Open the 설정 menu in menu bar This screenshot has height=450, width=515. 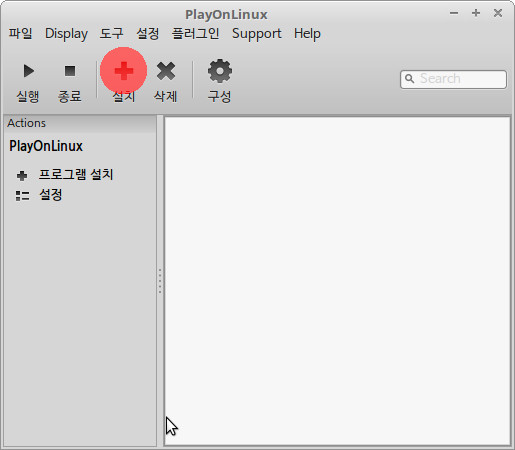click(x=147, y=34)
